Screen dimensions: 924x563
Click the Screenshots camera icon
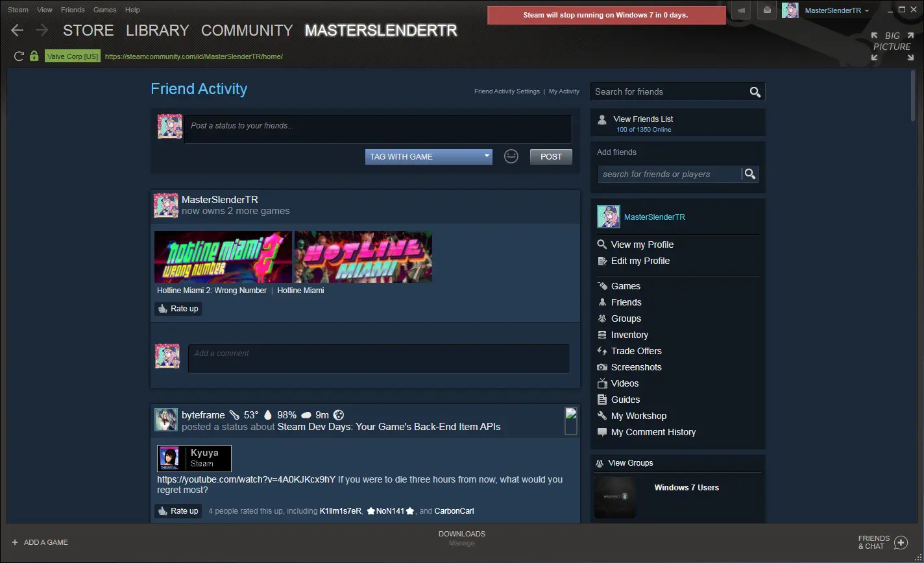point(602,367)
